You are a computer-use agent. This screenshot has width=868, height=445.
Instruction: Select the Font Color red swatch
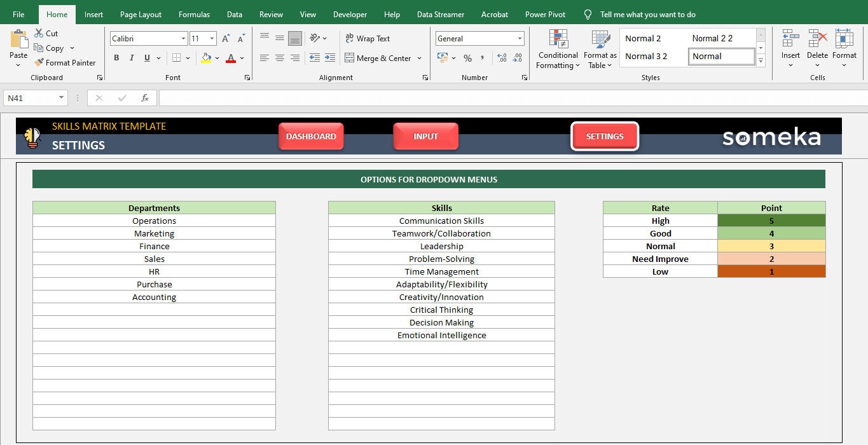pos(231,58)
